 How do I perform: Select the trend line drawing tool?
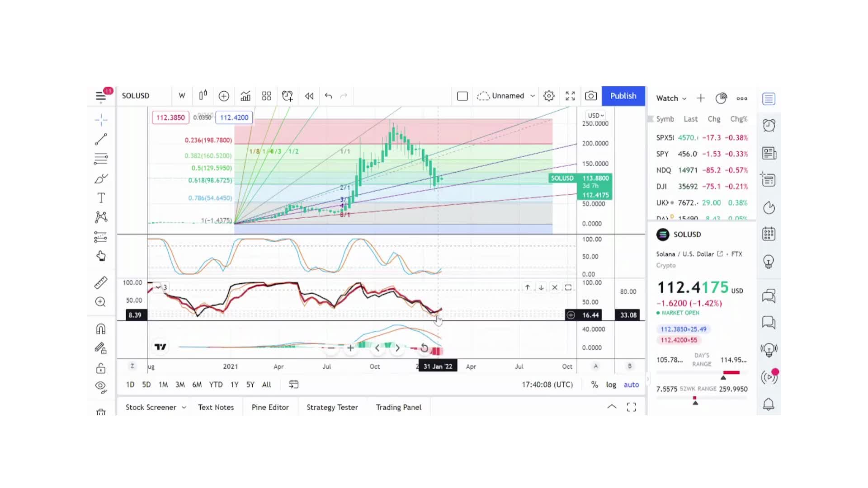(x=101, y=139)
